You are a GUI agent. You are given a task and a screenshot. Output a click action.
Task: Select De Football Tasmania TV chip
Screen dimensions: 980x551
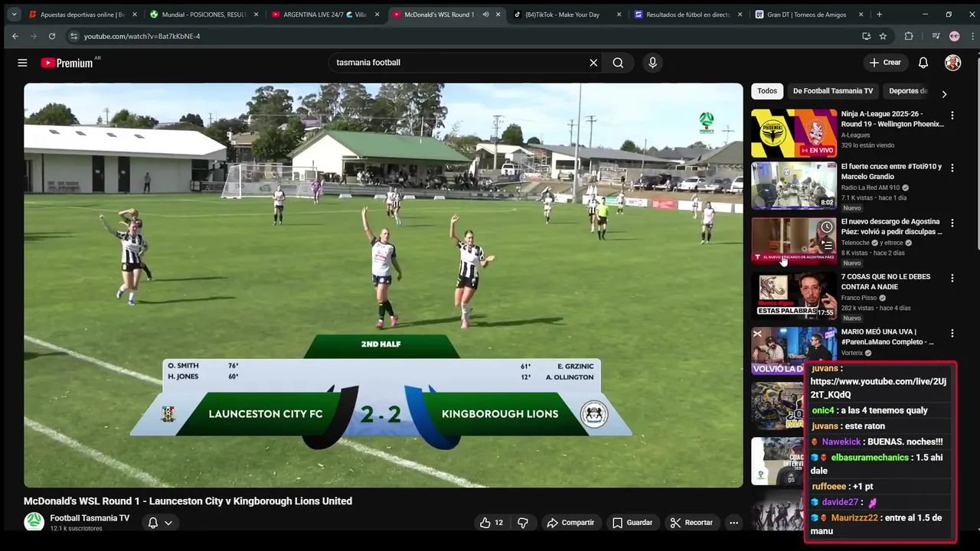(833, 91)
